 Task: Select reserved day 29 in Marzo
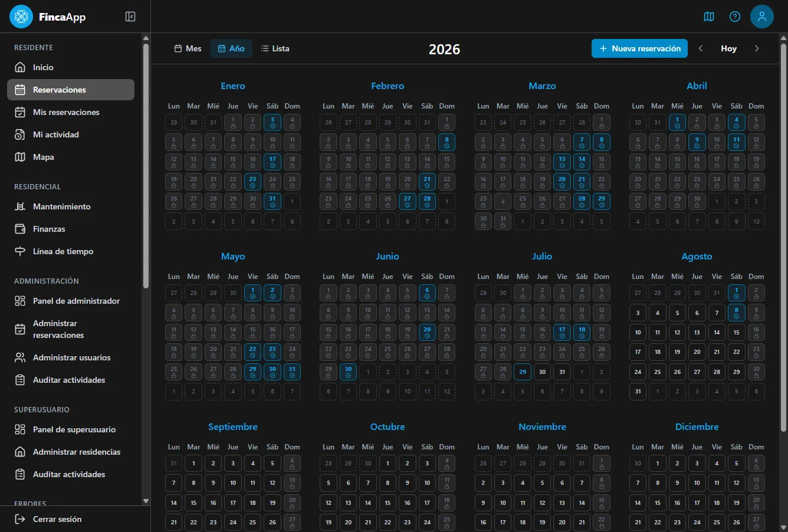coord(602,201)
